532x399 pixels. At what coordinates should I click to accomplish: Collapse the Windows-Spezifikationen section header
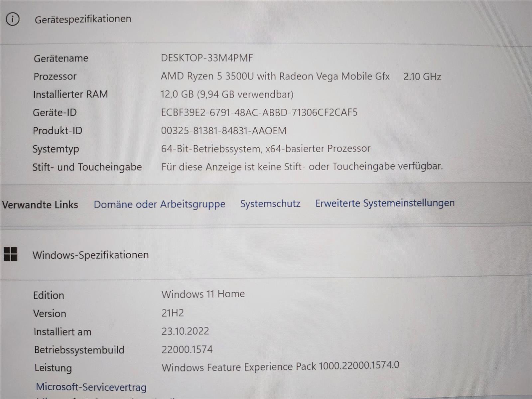[x=90, y=255]
